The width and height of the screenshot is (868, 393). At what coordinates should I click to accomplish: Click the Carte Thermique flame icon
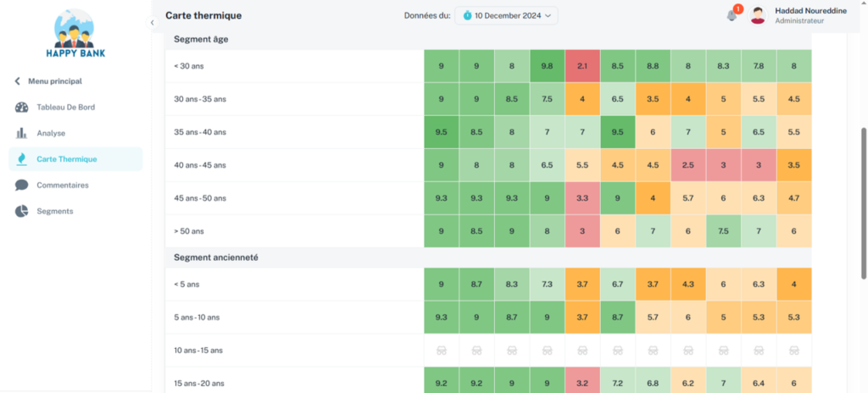click(21, 159)
